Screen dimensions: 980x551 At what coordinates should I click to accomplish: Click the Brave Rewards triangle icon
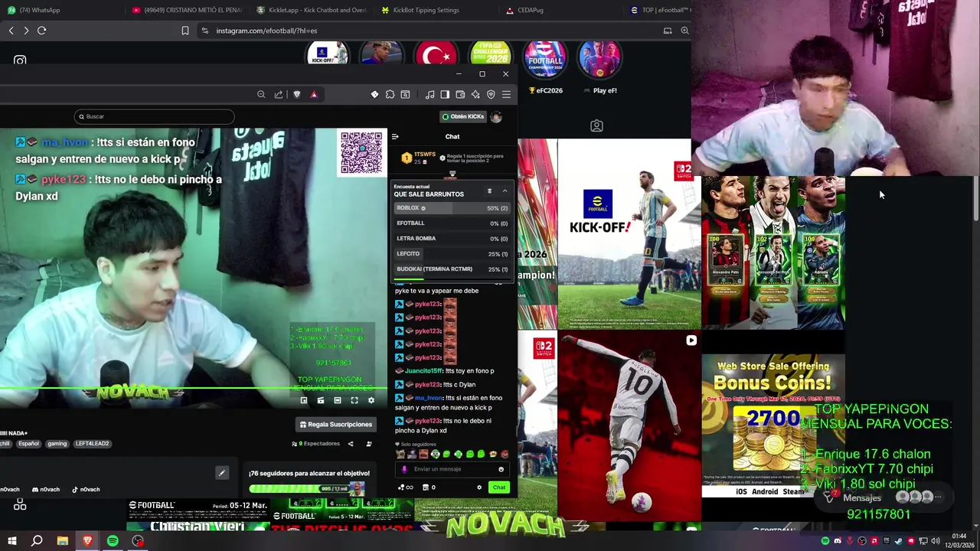point(314,94)
